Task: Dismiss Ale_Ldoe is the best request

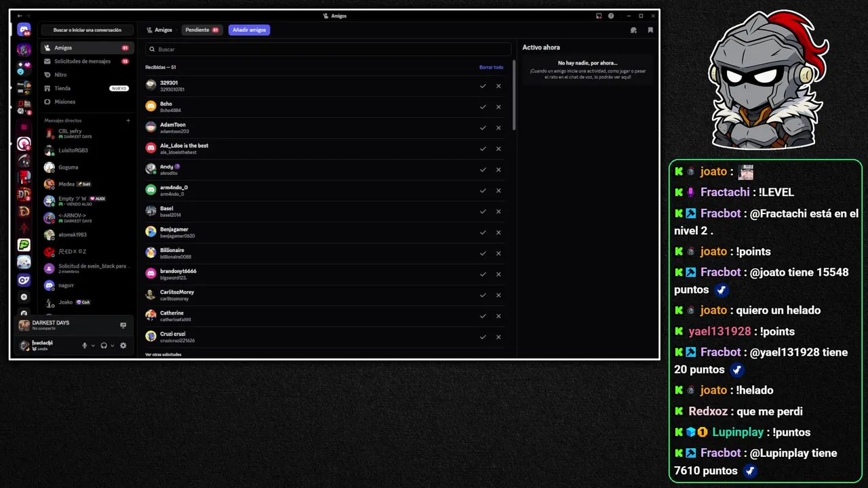Action: (x=498, y=149)
